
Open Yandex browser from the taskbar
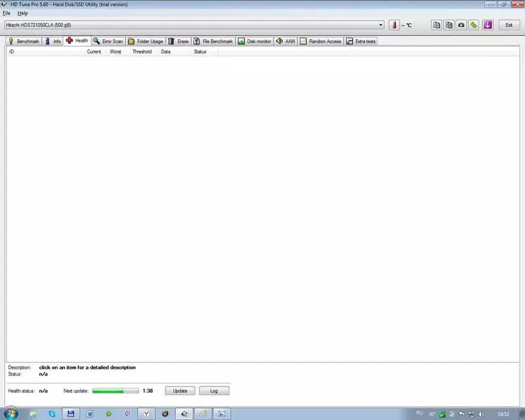[146, 414]
